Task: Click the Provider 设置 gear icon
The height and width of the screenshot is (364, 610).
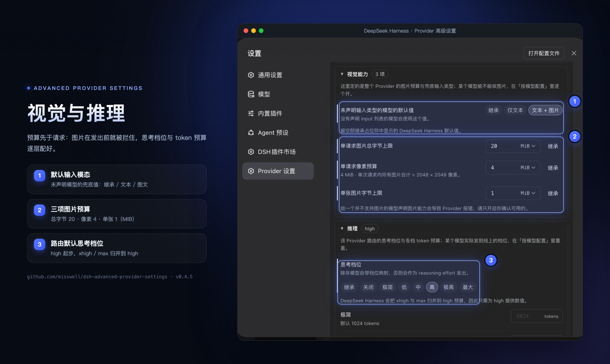Action: coord(251,171)
